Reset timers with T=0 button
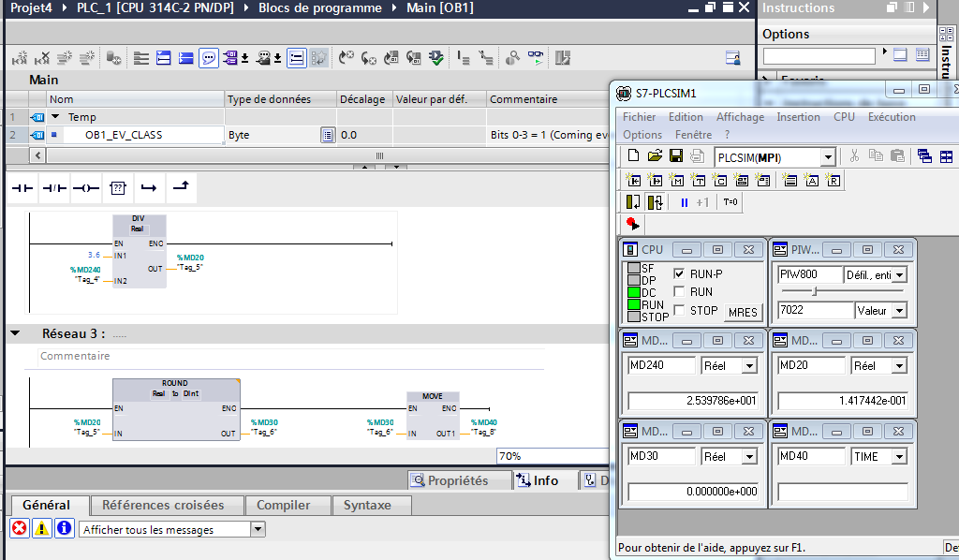 pos(730,202)
